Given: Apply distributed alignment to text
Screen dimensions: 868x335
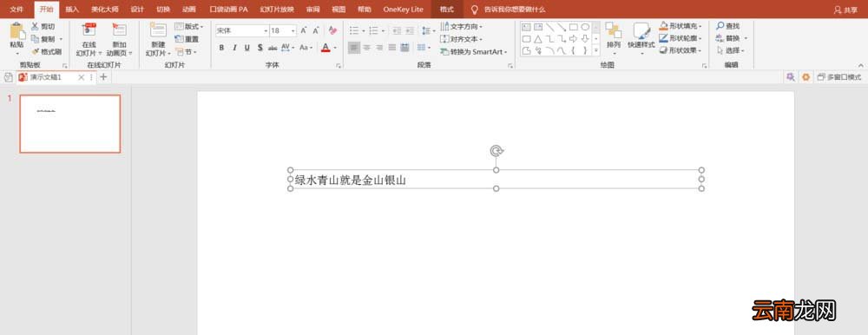Looking at the screenshot, I should point(404,48).
